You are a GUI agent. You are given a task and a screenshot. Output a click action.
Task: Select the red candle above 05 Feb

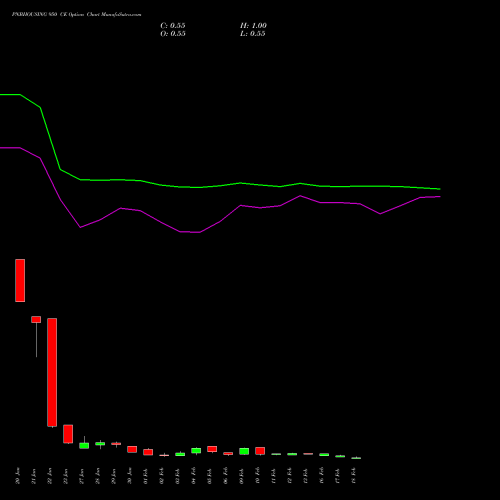click(x=212, y=449)
